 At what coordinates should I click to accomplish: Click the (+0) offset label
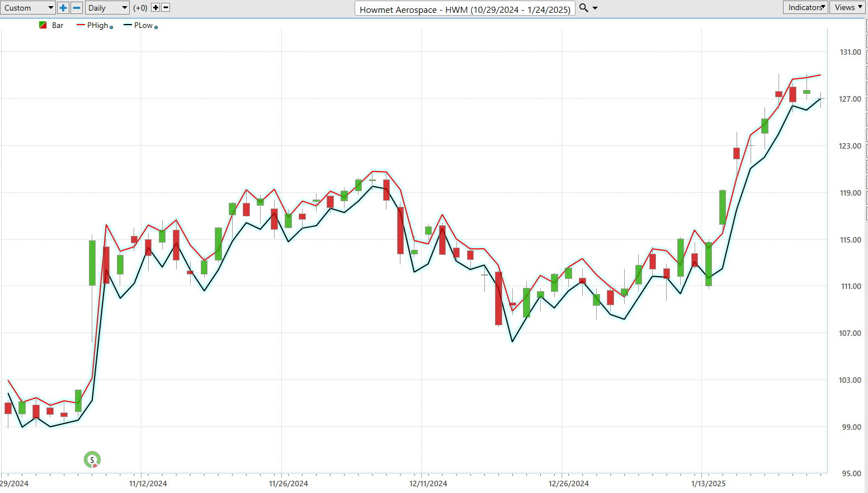[140, 8]
